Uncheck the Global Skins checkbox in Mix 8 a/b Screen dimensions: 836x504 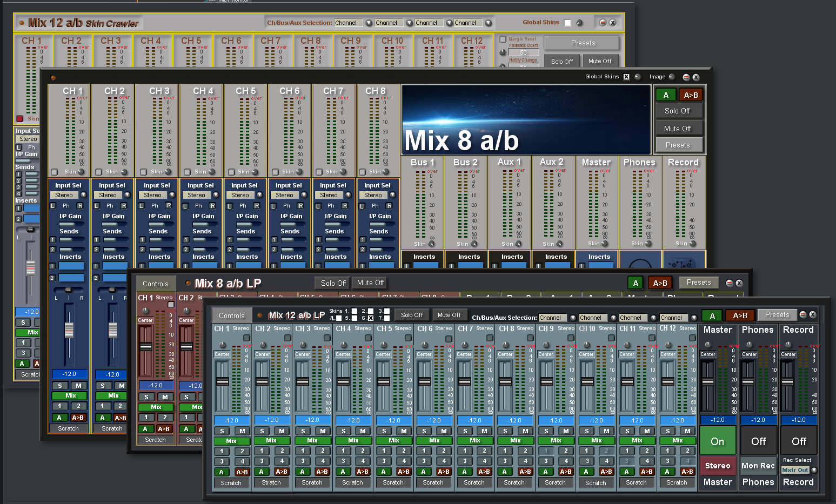coord(626,77)
